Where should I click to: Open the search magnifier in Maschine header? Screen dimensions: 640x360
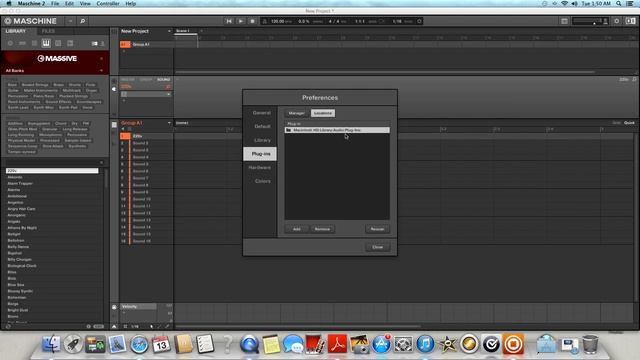[x=82, y=21]
